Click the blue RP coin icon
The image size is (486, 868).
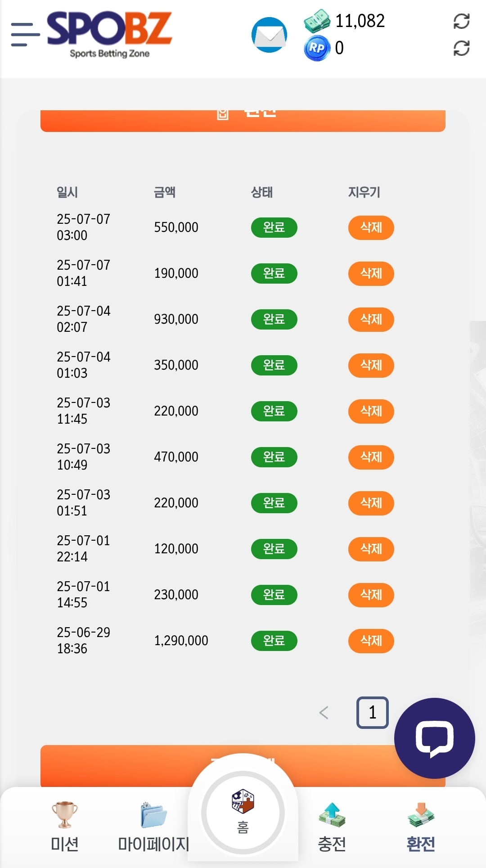pyautogui.click(x=317, y=48)
